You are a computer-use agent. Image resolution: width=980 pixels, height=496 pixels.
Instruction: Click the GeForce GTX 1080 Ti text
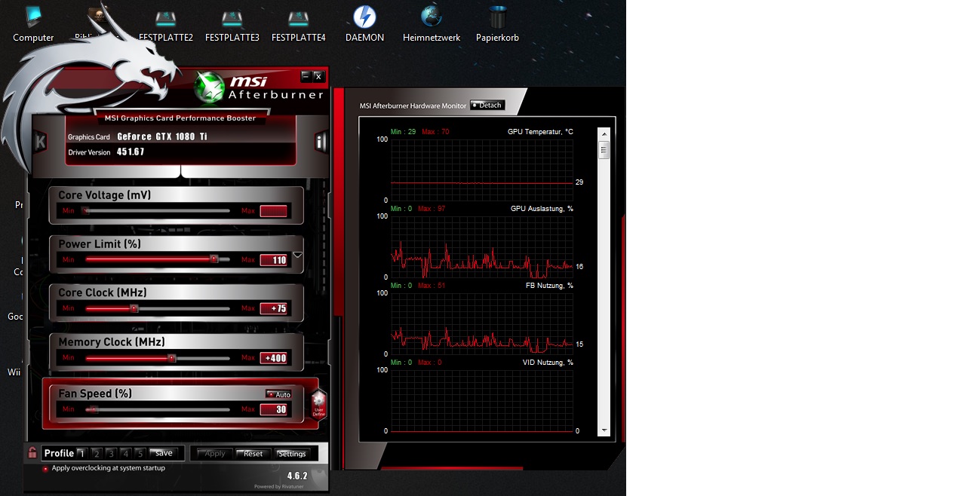coord(162,137)
